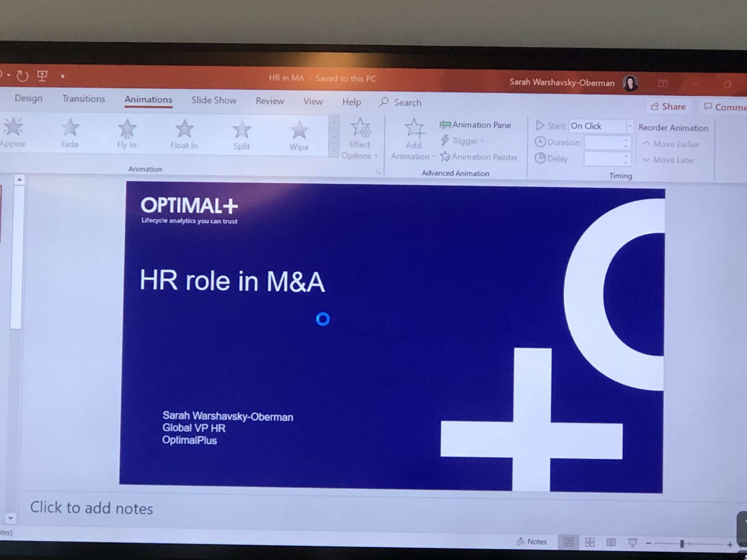Open the Review tab
Viewport: 747px width, 560px height.
[x=270, y=101]
